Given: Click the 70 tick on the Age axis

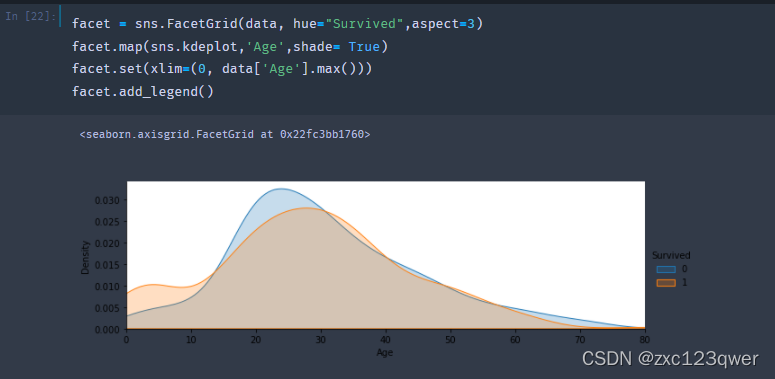Looking at the screenshot, I should tap(580, 339).
